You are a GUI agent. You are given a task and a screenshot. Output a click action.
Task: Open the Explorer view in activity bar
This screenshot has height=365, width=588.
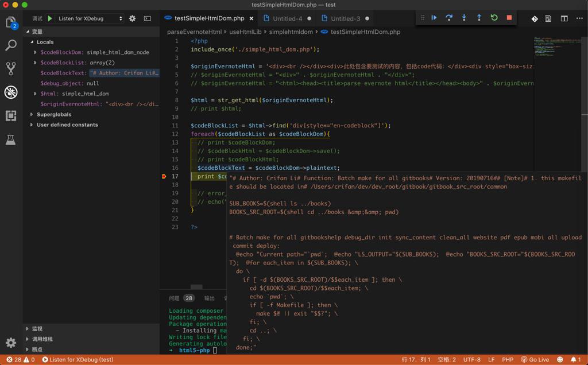click(11, 23)
